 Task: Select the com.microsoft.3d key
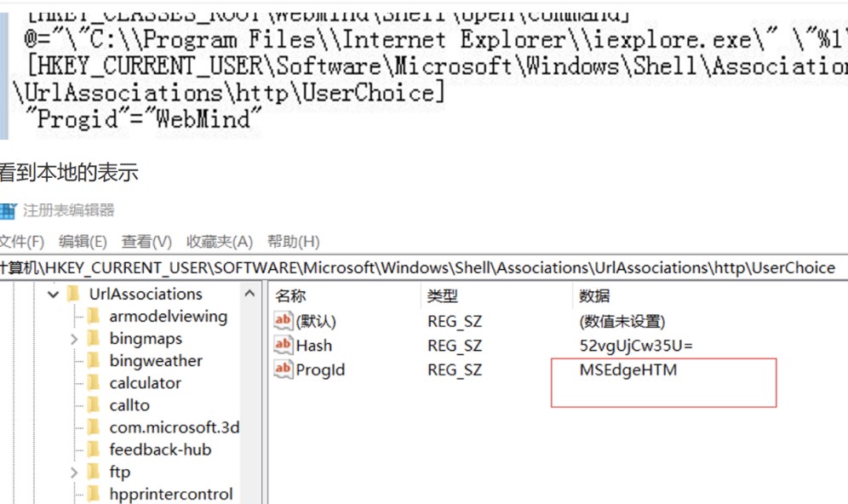click(x=175, y=427)
